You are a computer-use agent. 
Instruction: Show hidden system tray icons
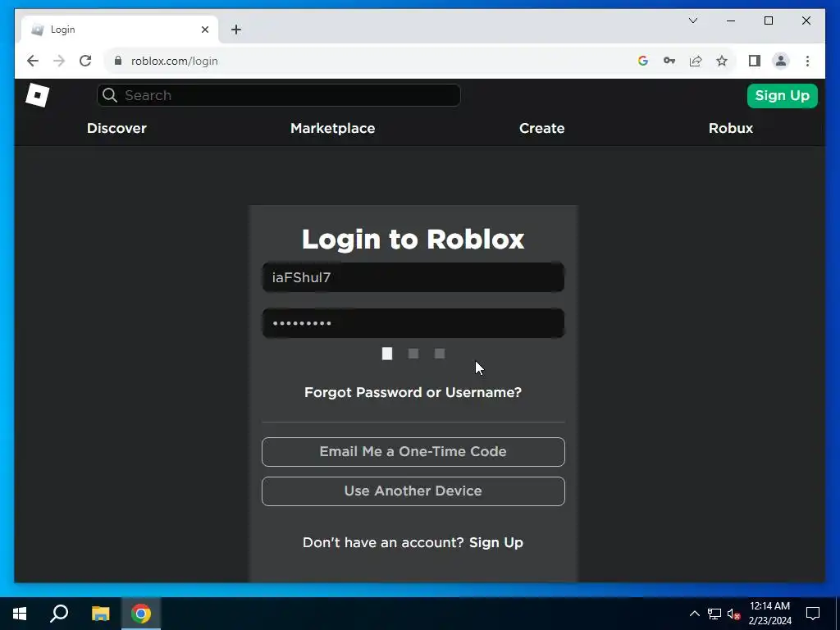click(694, 614)
